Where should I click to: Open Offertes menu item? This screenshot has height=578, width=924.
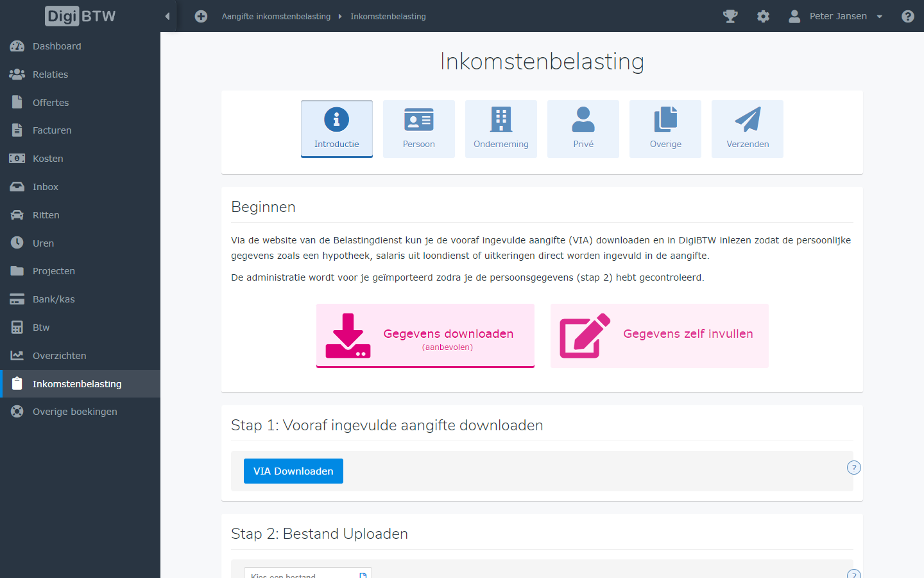click(51, 103)
